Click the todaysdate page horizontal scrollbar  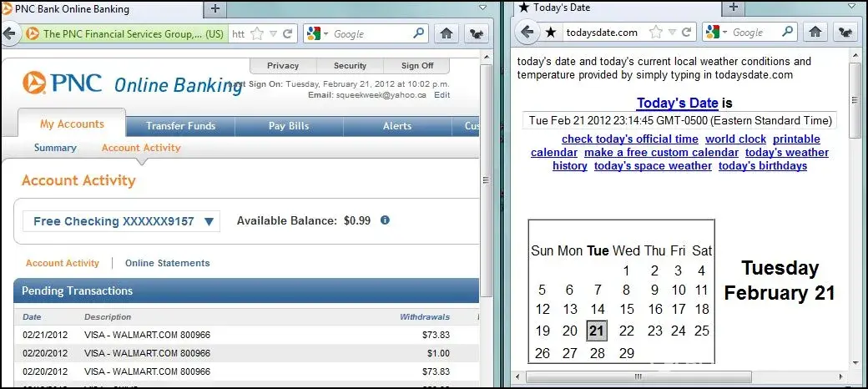[x=638, y=376]
